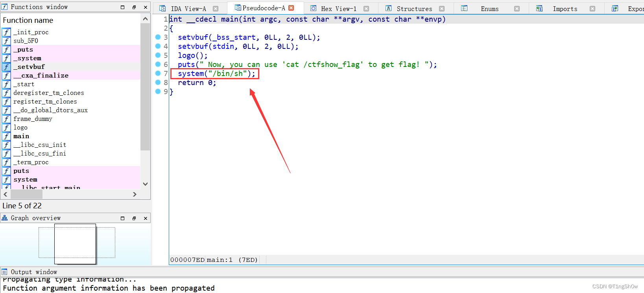Screen dimensions: 644x293
Task: Click function icon beside _init_proc
Action: (6, 32)
